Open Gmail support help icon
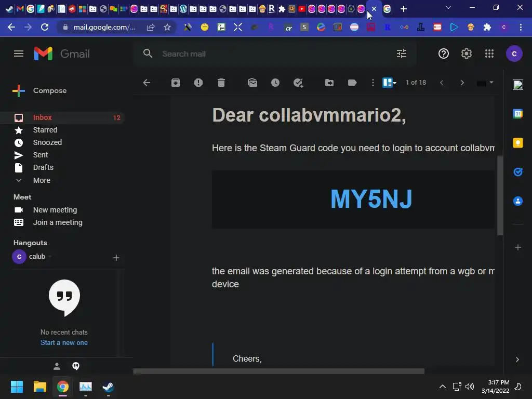The height and width of the screenshot is (399, 532). (x=444, y=54)
